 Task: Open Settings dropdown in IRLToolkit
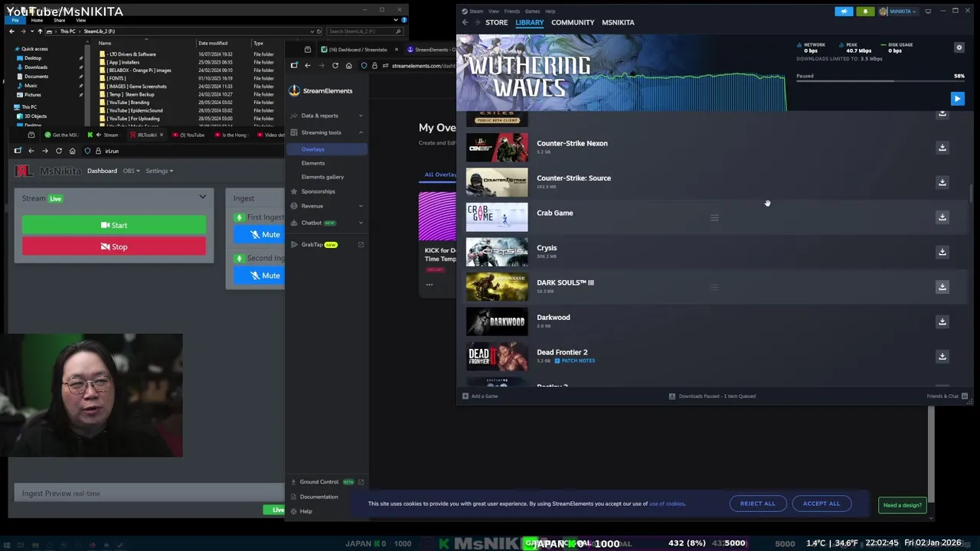tap(159, 171)
